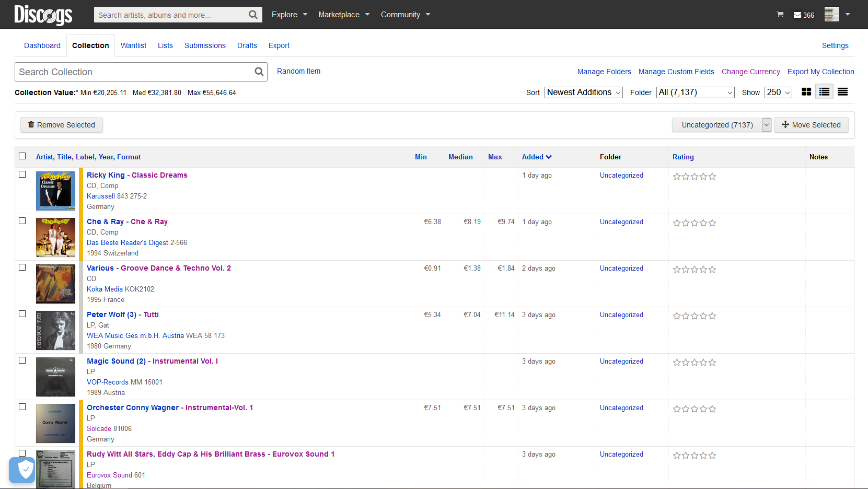Click the Search Collection magnifier icon
This screenshot has height=489, width=868.
(x=259, y=72)
